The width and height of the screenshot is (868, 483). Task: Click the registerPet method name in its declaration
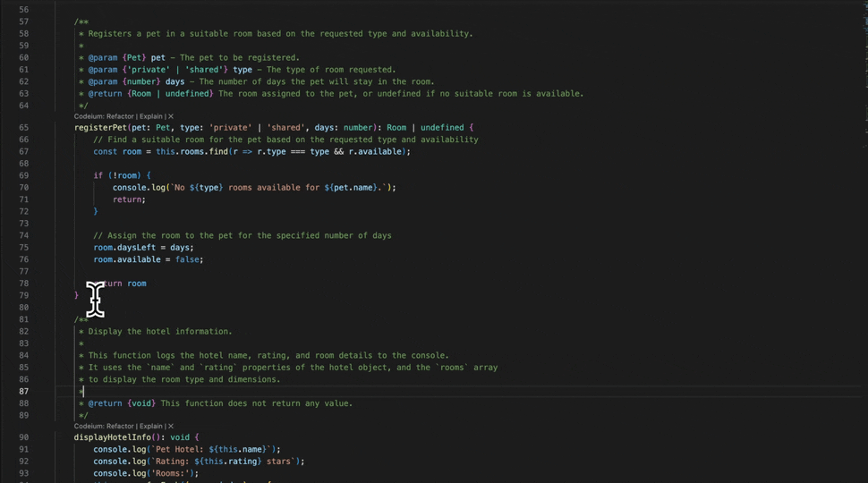tap(101, 128)
